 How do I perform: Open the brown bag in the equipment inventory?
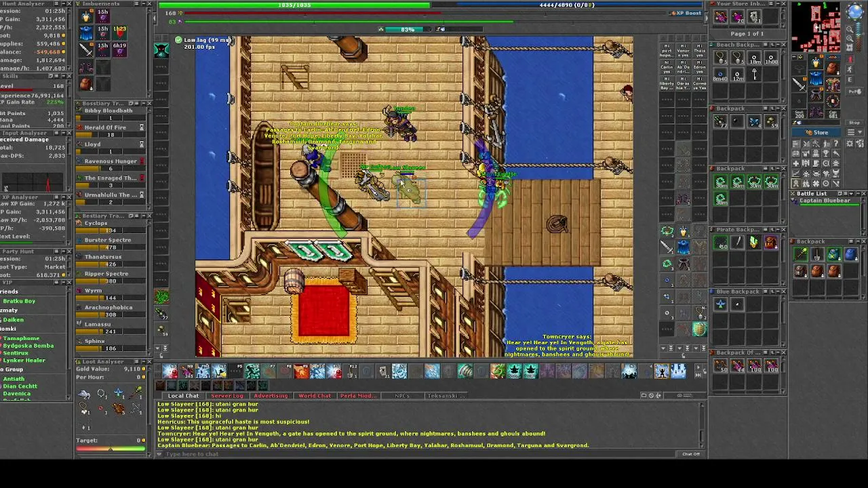(833, 68)
